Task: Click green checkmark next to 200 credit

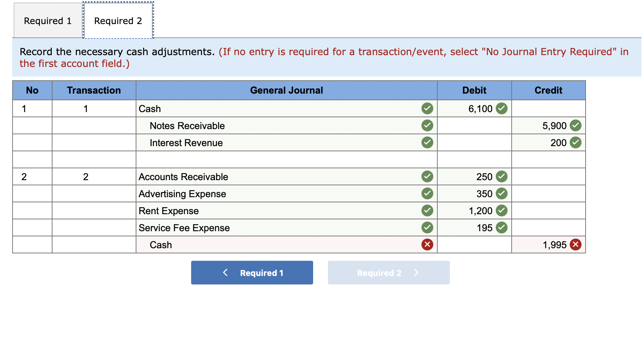Action: click(575, 142)
